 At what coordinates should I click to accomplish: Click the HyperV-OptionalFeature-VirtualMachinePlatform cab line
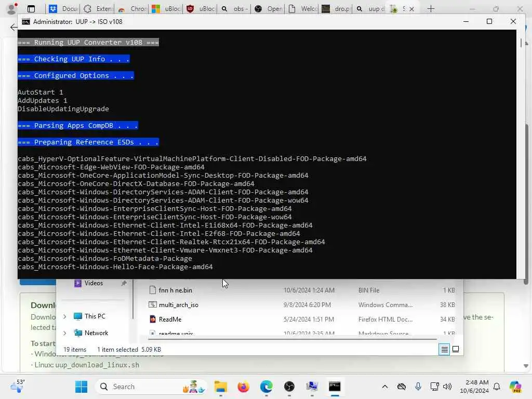(x=192, y=159)
